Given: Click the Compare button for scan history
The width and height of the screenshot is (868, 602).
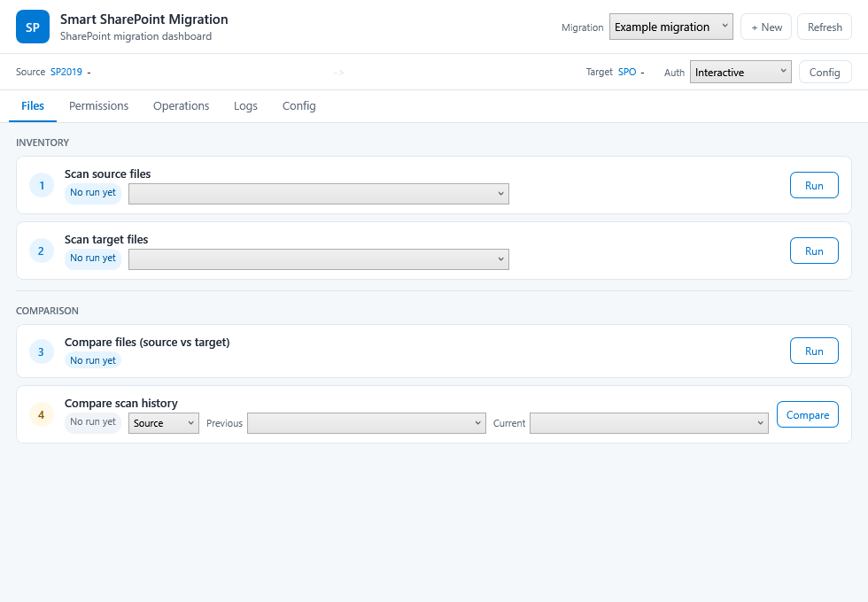Looking at the screenshot, I should [808, 414].
